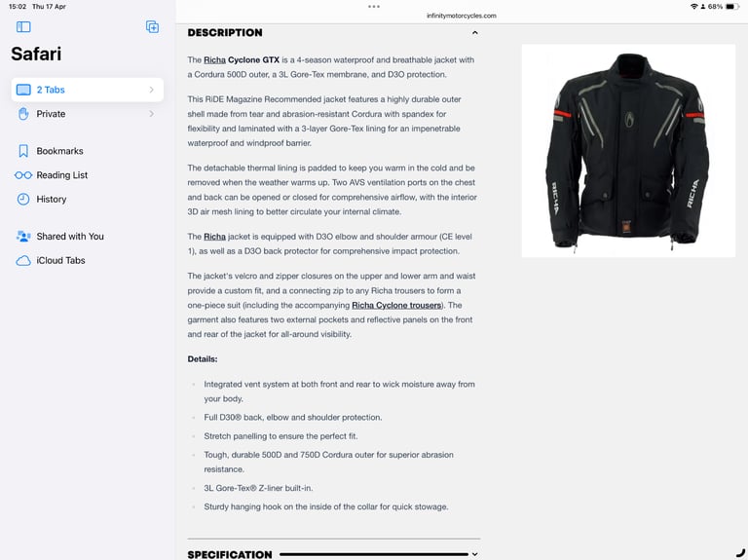
Task: Follow the Richa link in first paragraph
Action: tap(214, 60)
